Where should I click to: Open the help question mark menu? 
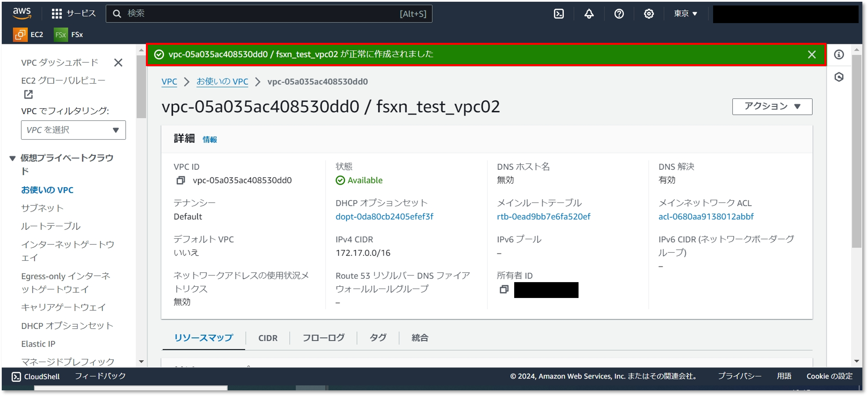pos(619,13)
